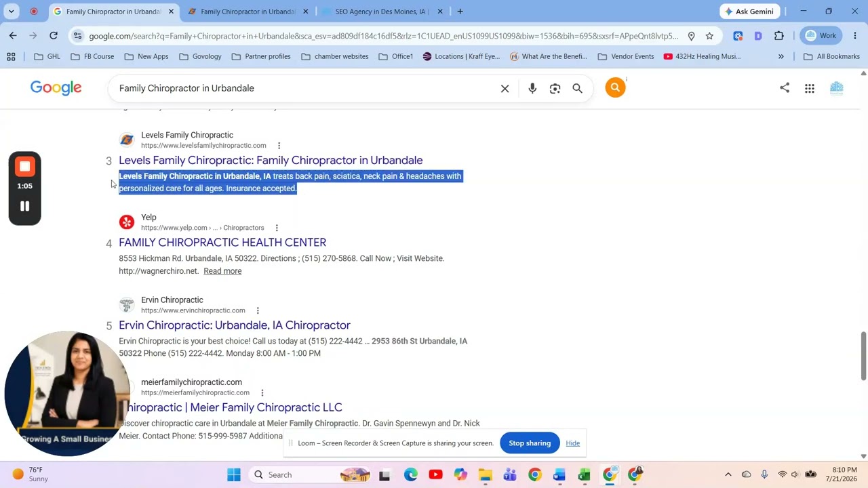Open File Explorer from taskbar
Viewport: 868px width, 488px height.
click(x=485, y=474)
